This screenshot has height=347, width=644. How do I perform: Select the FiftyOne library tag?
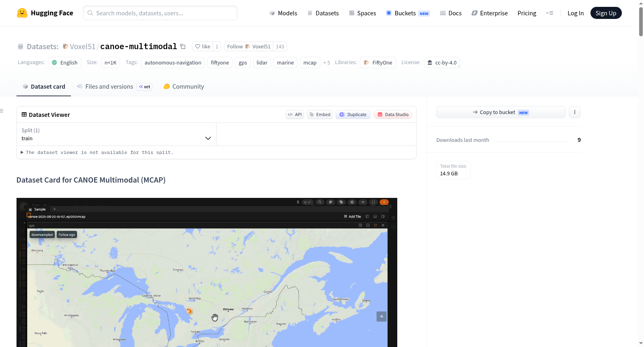378,62
